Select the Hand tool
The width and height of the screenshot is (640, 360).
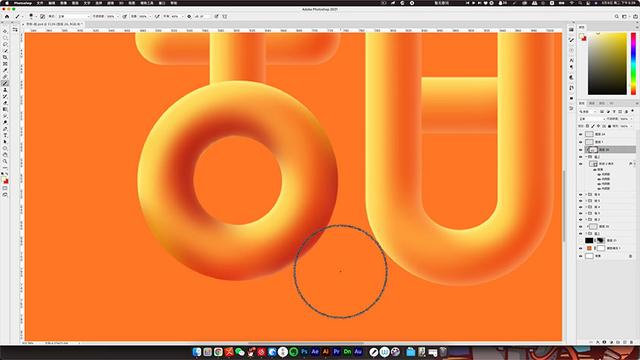click(x=5, y=155)
